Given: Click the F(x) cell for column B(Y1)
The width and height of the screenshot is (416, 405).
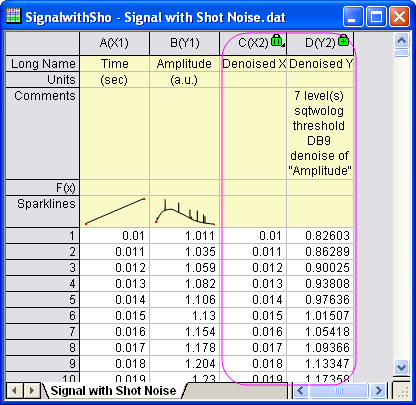Looking at the screenshot, I should (x=185, y=188).
